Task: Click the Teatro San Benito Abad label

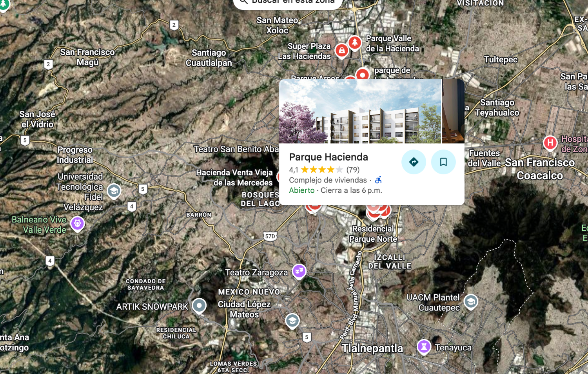Action: 236,149
